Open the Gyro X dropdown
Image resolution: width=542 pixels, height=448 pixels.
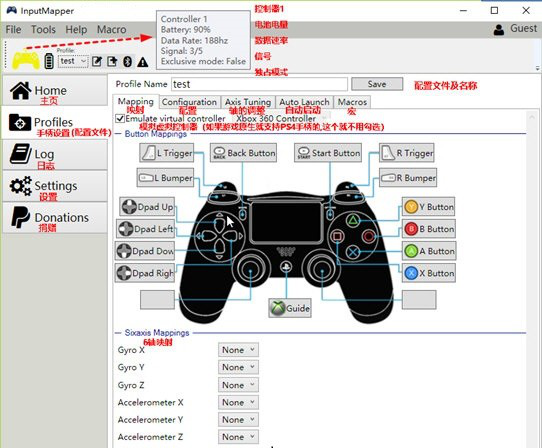(238, 350)
